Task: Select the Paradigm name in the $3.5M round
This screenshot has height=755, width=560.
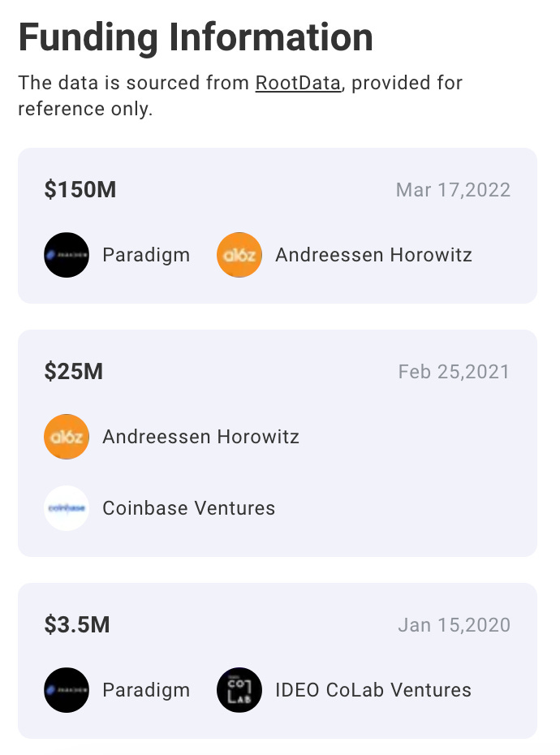Action: 146,690
